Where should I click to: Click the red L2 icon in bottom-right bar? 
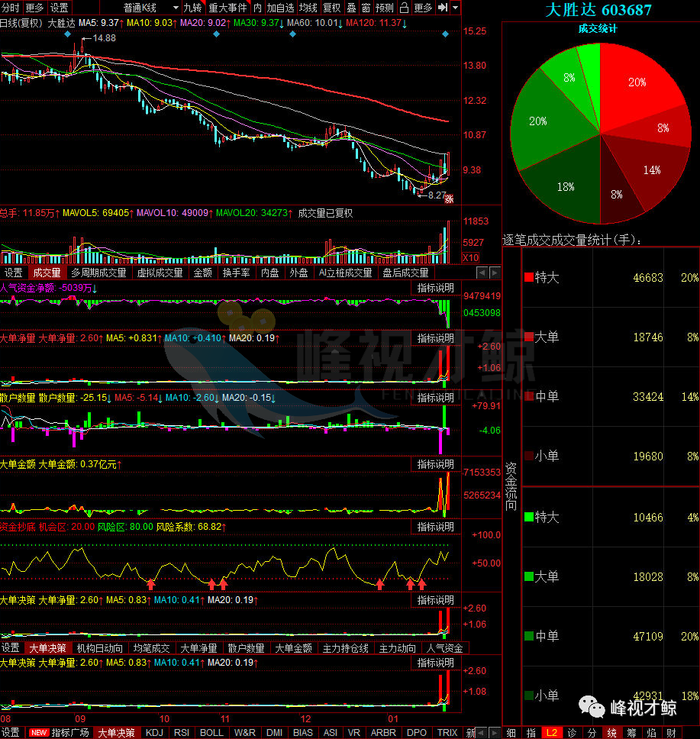551,733
